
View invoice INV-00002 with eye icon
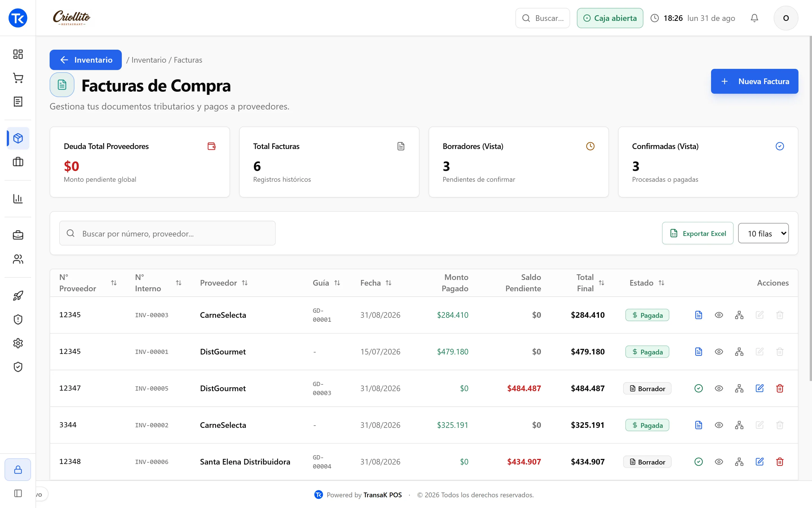click(x=719, y=425)
